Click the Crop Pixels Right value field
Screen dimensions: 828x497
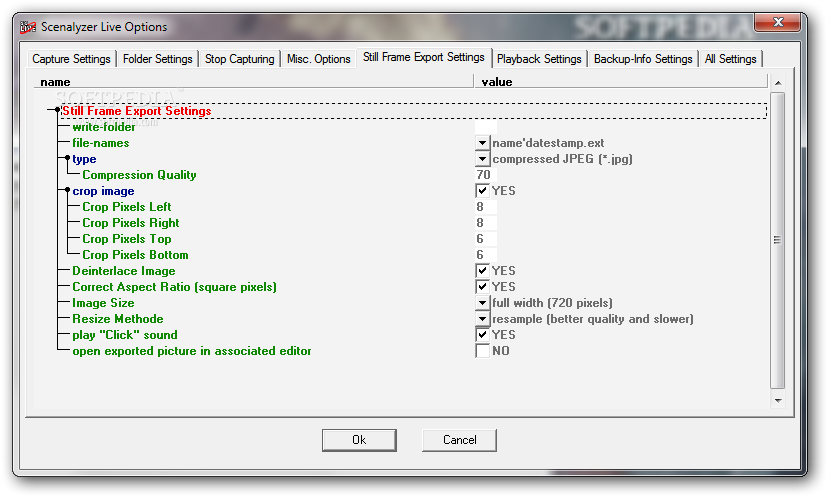(486, 223)
